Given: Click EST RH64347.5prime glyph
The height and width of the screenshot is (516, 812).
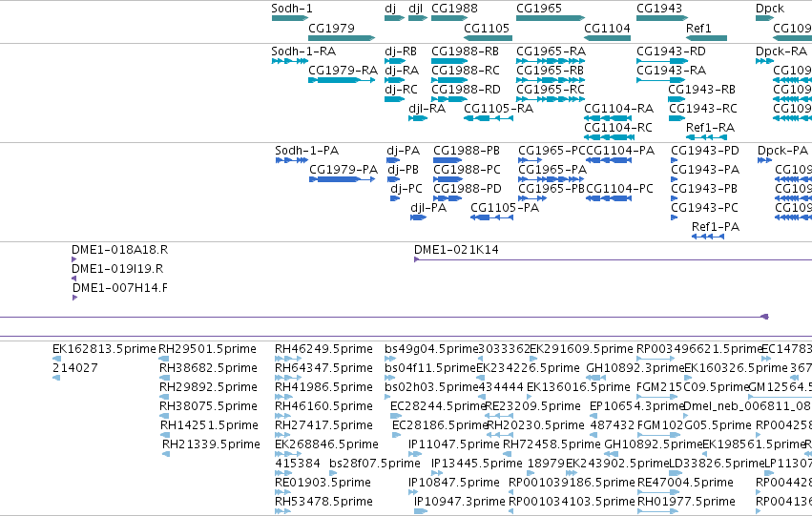Looking at the screenshot, I should (288, 378).
